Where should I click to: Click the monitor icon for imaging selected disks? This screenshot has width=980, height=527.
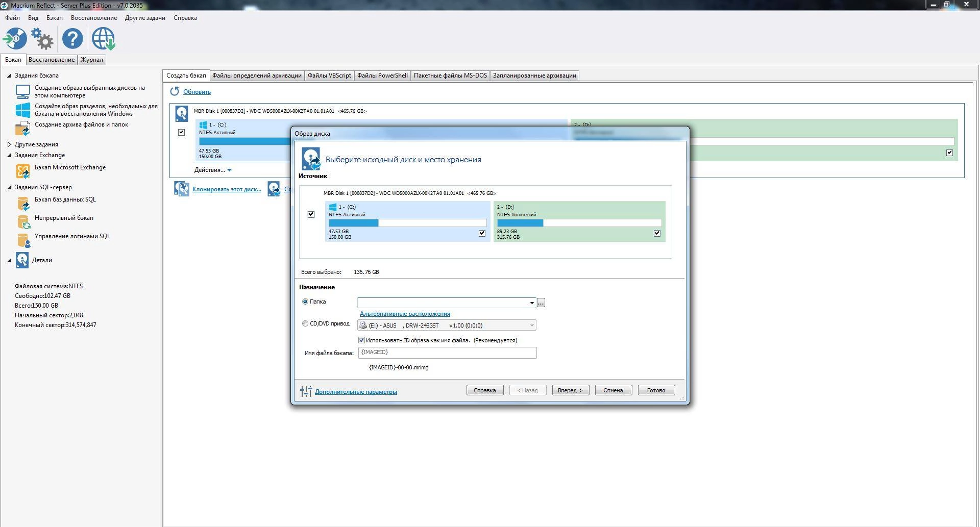23,92
